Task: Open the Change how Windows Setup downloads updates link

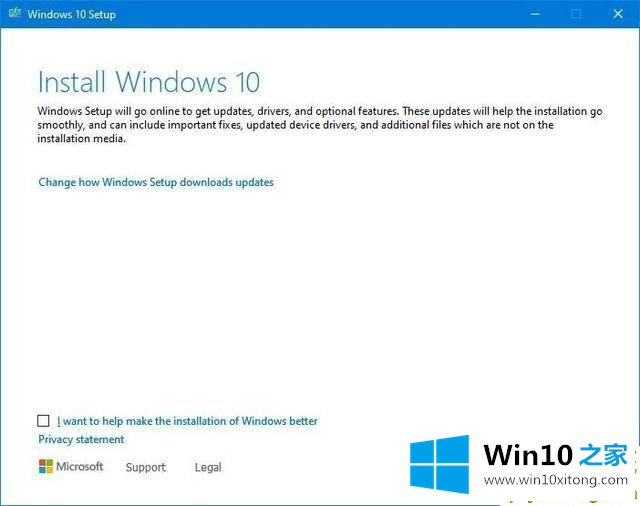Action: [156, 182]
